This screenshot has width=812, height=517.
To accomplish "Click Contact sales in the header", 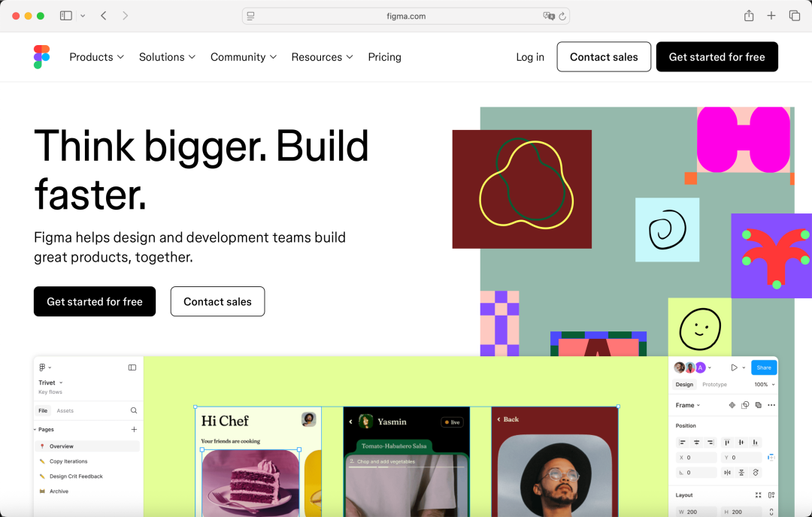I will [x=604, y=57].
